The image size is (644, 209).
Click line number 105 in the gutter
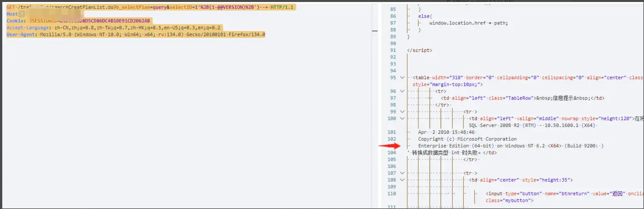pos(392,160)
